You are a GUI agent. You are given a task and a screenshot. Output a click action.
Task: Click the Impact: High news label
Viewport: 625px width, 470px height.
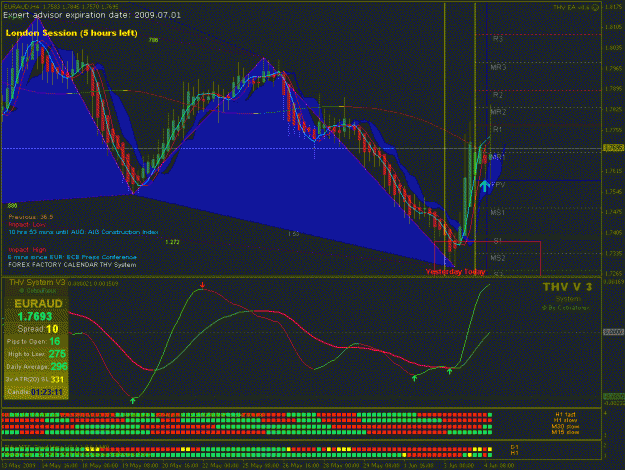coord(27,250)
